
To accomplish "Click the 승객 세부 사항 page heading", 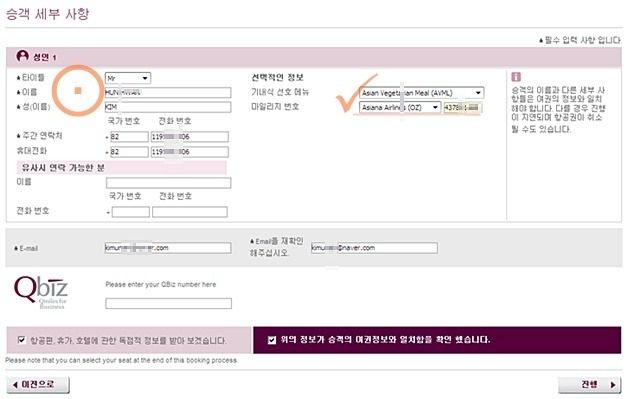I will pyautogui.click(x=47, y=13).
